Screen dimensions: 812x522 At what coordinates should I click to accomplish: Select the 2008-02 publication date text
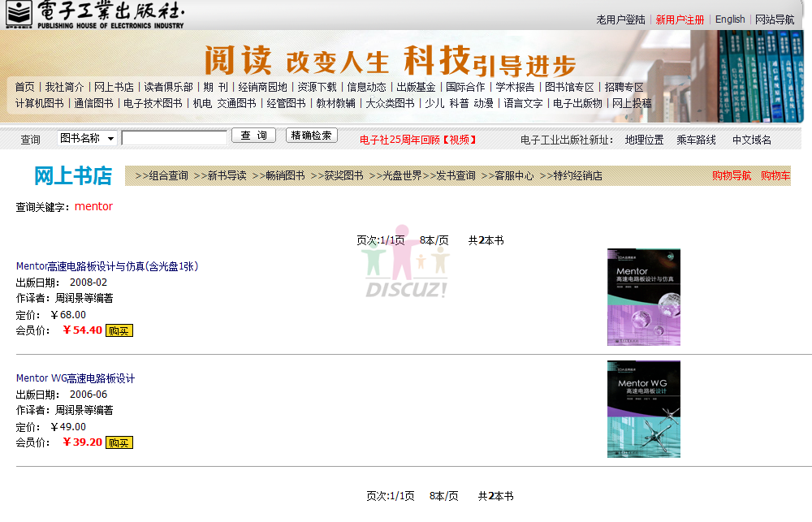tap(89, 283)
